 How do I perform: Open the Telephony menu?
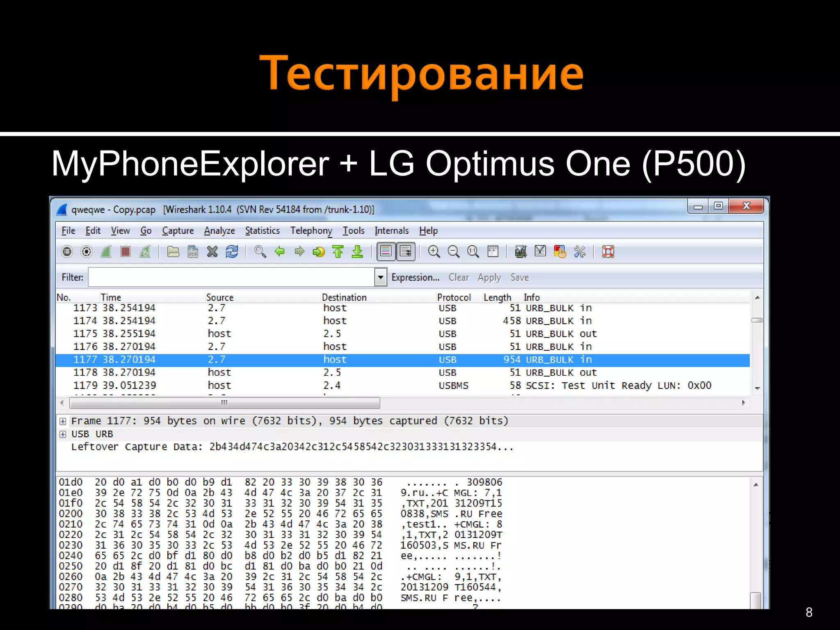[x=311, y=231]
